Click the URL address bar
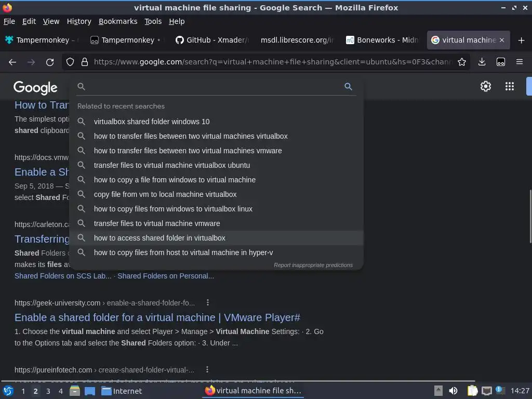The width and height of the screenshot is (532, 399). [272, 62]
